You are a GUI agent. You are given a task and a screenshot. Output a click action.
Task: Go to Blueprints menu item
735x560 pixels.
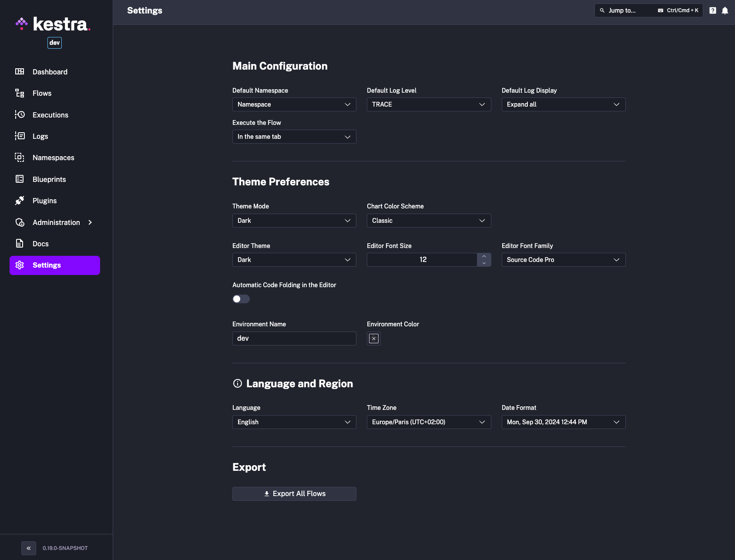pyautogui.click(x=55, y=179)
